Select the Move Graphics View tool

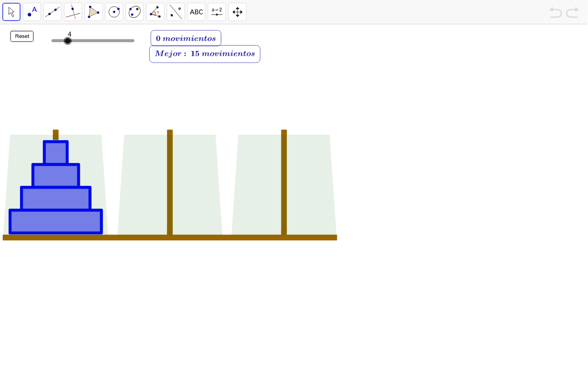237,12
